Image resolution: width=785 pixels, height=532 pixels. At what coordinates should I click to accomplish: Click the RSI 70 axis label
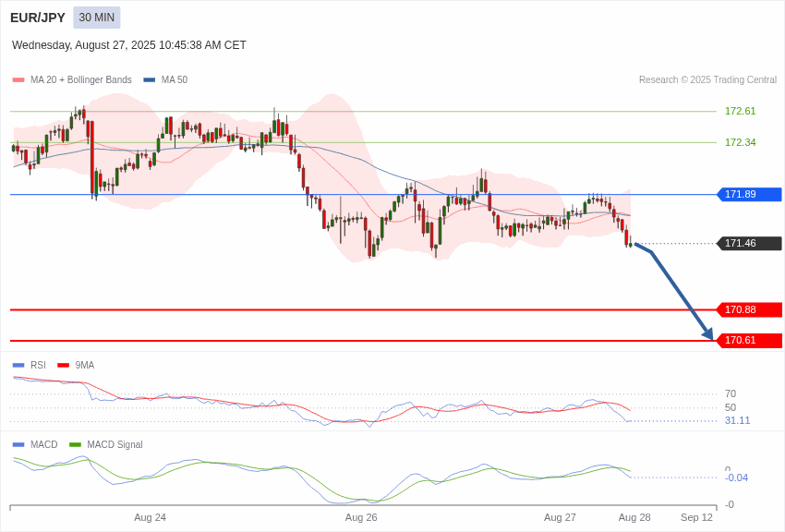(x=731, y=393)
